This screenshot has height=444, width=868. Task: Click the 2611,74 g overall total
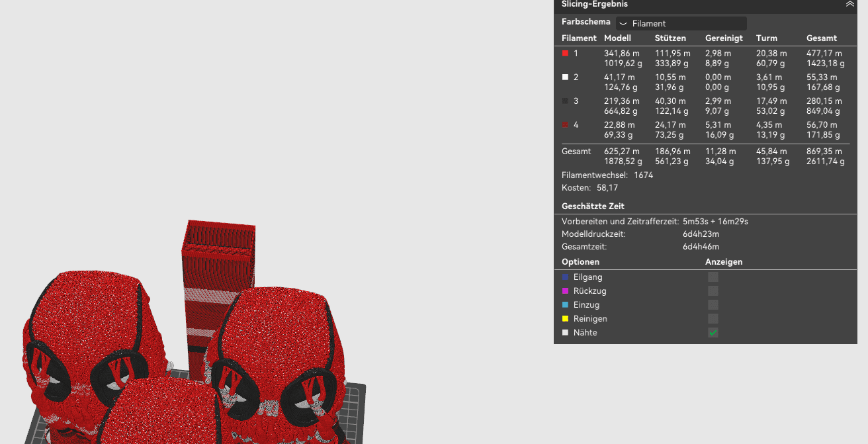pyautogui.click(x=826, y=161)
